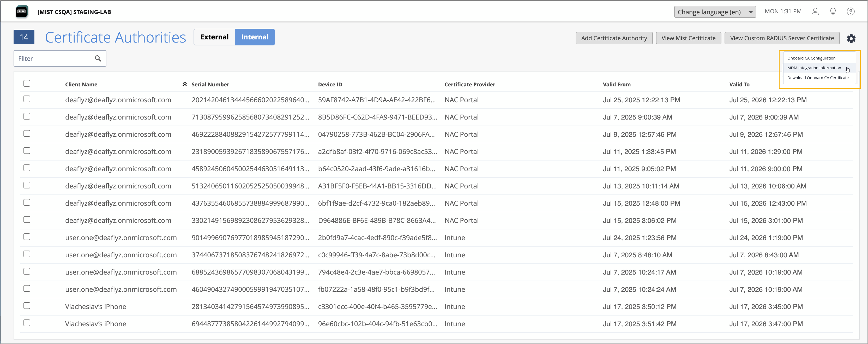
Task: Switch to the External tab
Action: tap(214, 37)
